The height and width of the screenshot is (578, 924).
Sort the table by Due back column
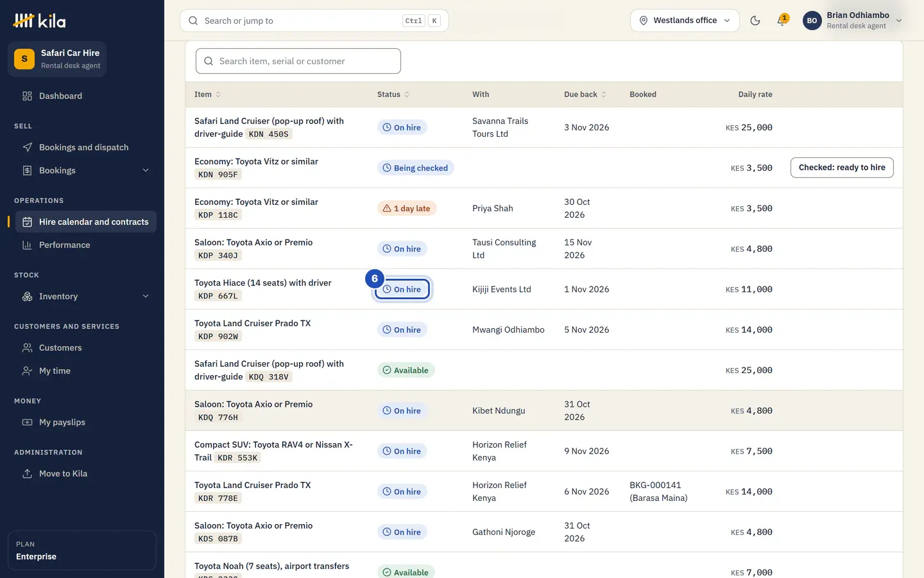pos(585,94)
